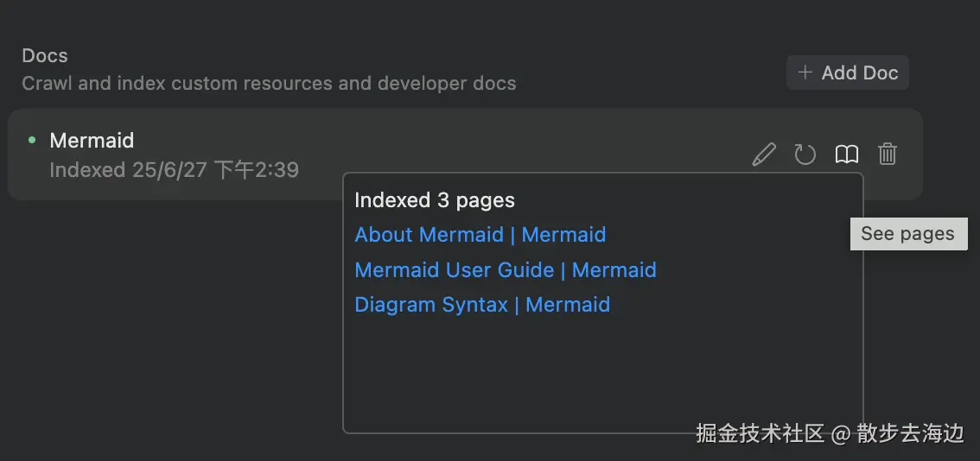
Task: Open the "Diagram Syntax | Mermaid" link
Action: [x=482, y=305]
